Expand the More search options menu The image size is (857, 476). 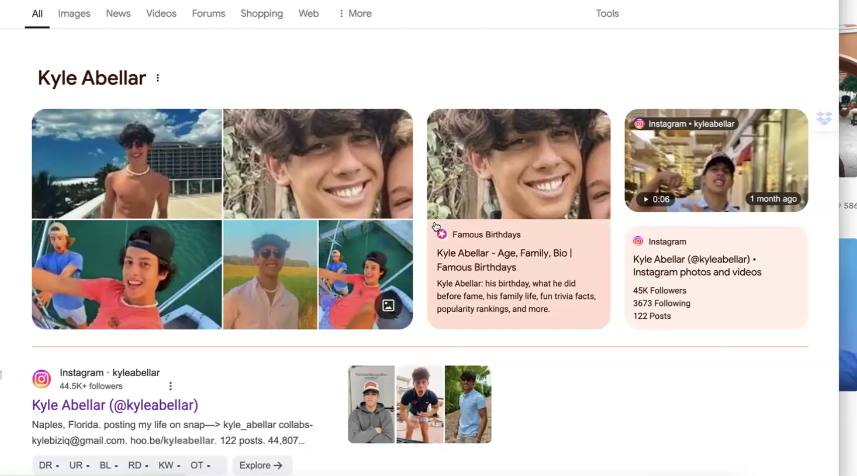coord(355,14)
